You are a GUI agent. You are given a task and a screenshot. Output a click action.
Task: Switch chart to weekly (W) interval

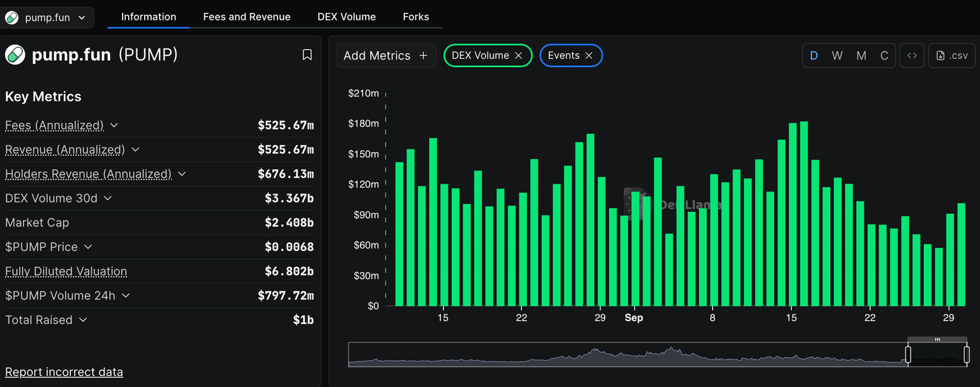click(837, 56)
